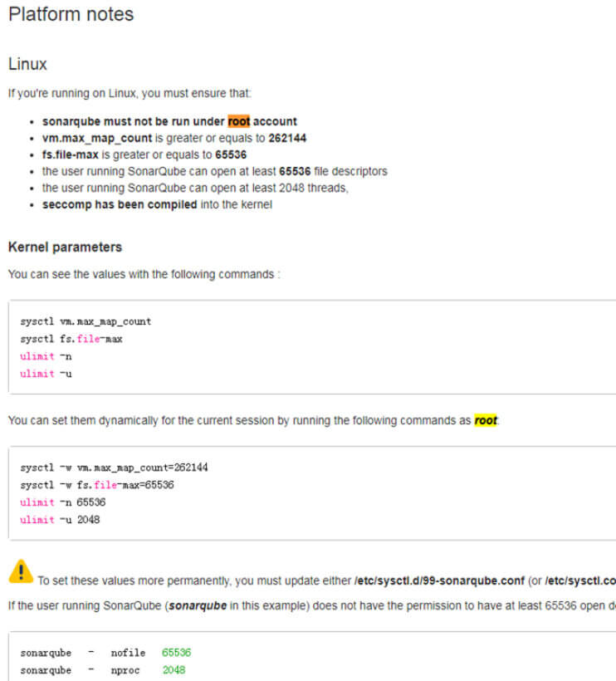Click 'nofile' in the limits code block
This screenshot has width=616, height=681.
(x=128, y=653)
